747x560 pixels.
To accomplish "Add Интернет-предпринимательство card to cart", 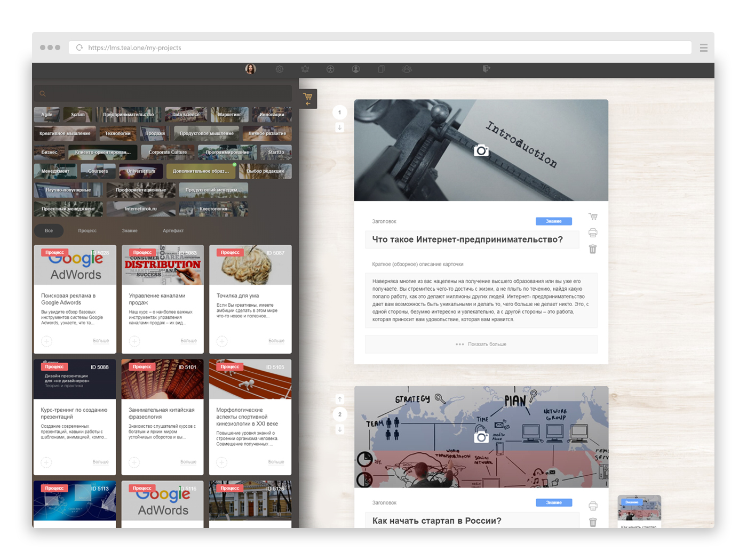I will [593, 216].
